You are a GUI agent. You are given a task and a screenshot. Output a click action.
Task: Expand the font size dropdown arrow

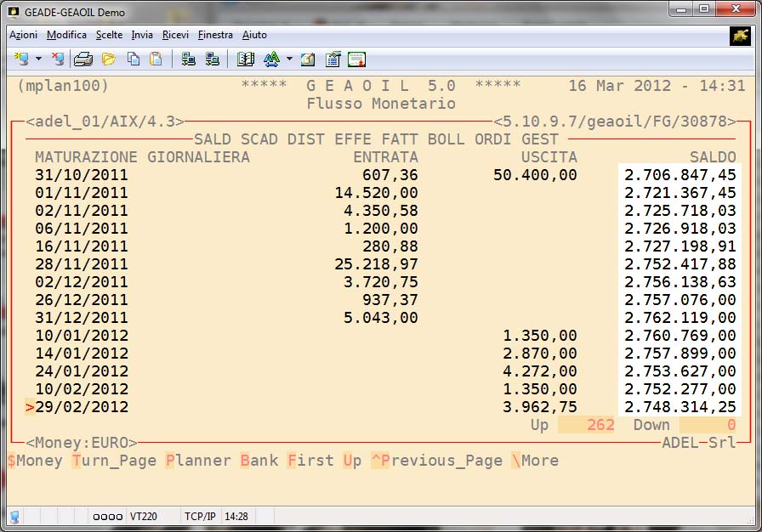pos(289,59)
